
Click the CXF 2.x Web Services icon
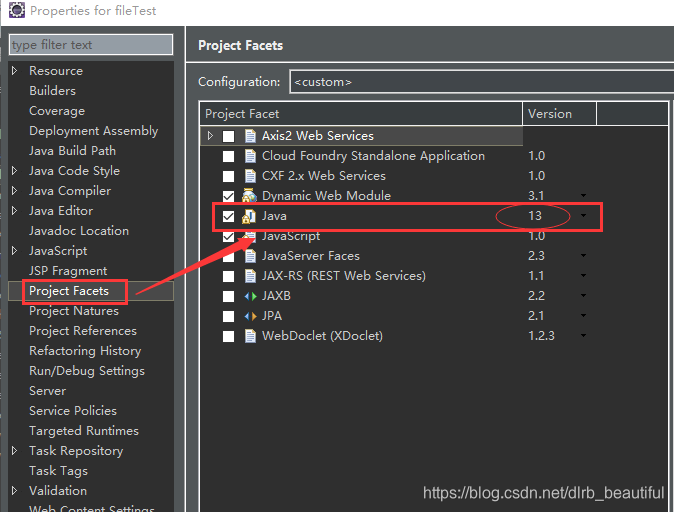pyautogui.click(x=250, y=176)
